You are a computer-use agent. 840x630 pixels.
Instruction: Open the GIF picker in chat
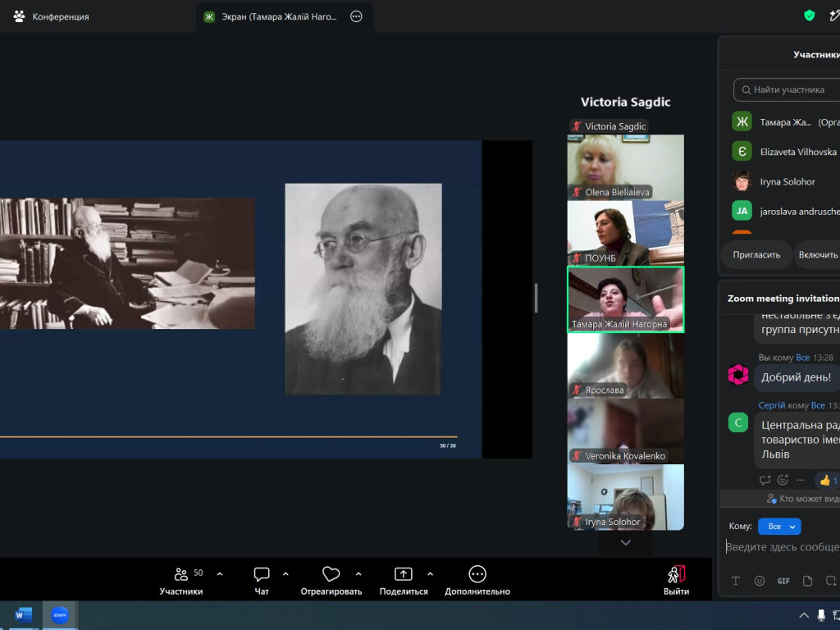pyautogui.click(x=783, y=581)
